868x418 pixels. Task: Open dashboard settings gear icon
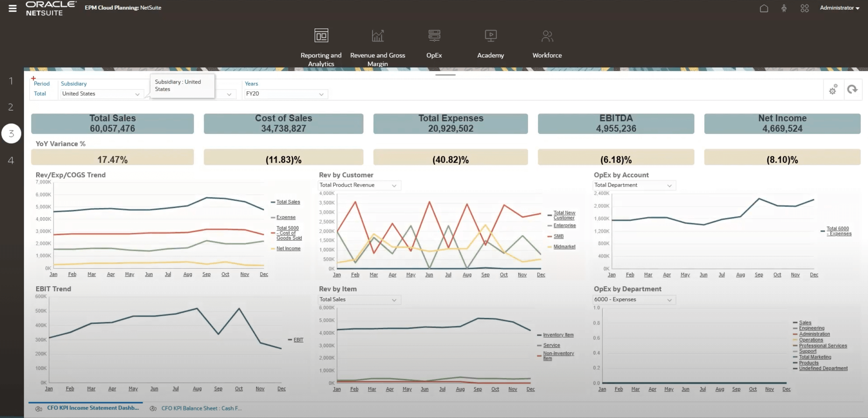click(x=833, y=90)
